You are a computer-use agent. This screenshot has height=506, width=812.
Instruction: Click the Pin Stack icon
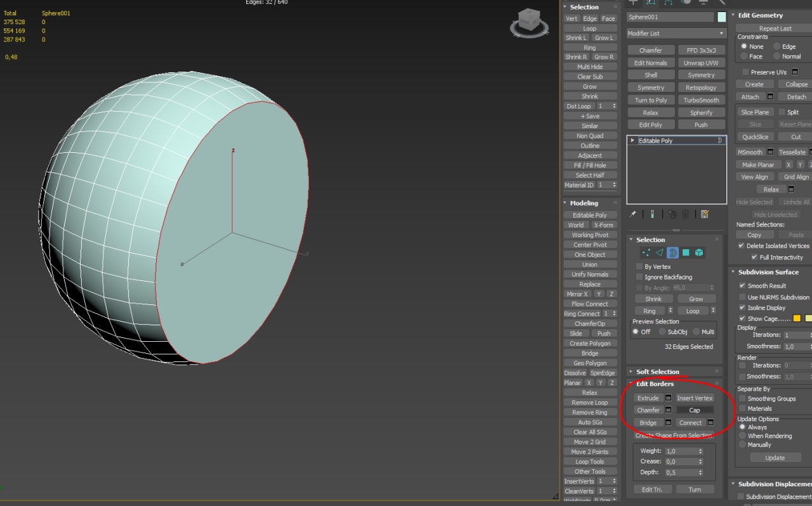click(x=633, y=214)
